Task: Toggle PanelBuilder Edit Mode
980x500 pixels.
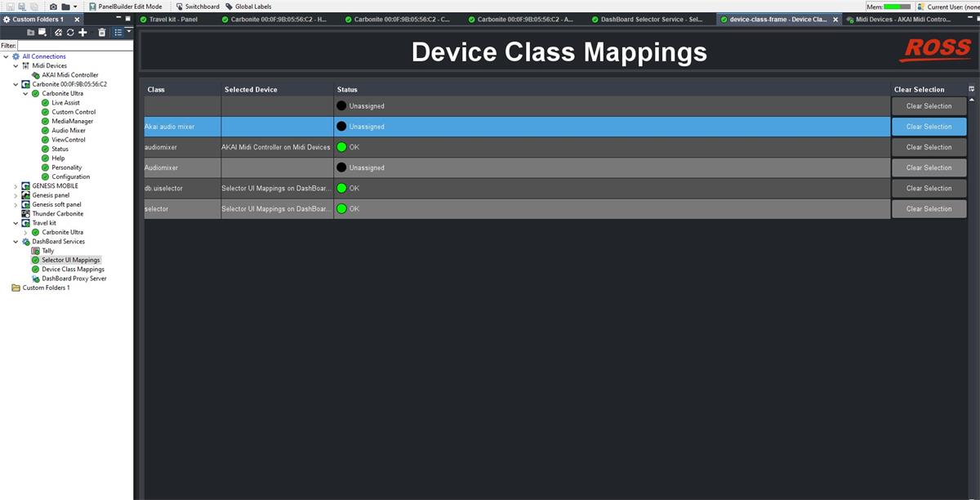Action: point(124,6)
